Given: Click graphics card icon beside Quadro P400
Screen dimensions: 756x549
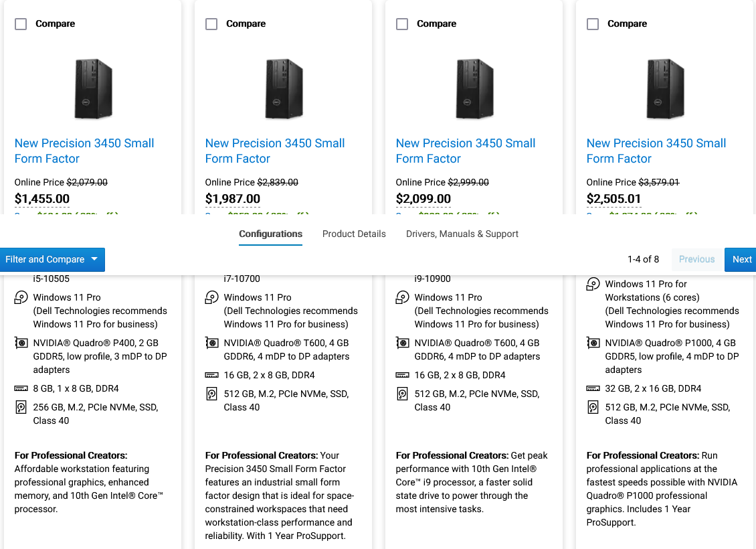Looking at the screenshot, I should click(x=21, y=343).
